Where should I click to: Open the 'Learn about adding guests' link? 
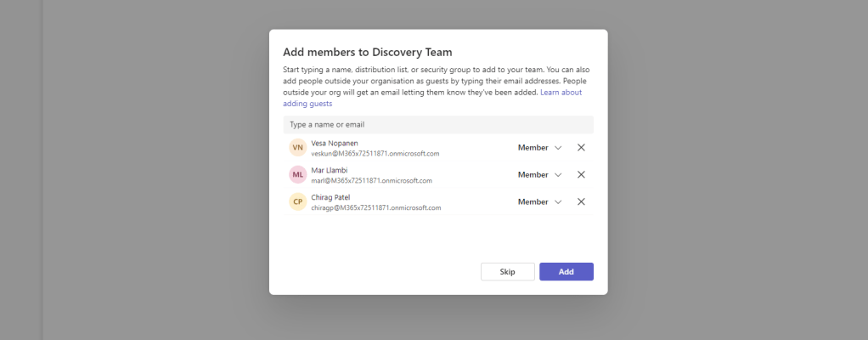561,92
